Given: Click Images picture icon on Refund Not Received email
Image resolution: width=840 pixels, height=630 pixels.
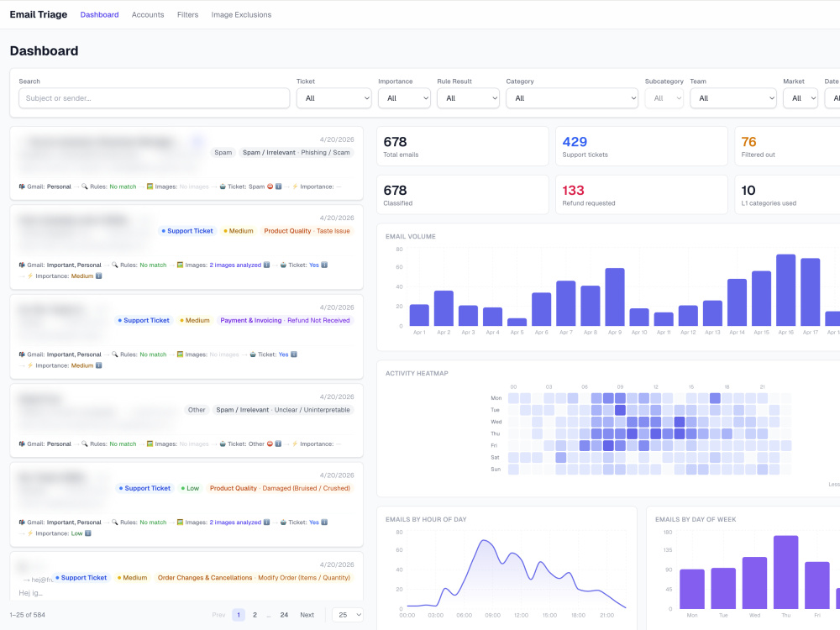Looking at the screenshot, I should (180, 354).
